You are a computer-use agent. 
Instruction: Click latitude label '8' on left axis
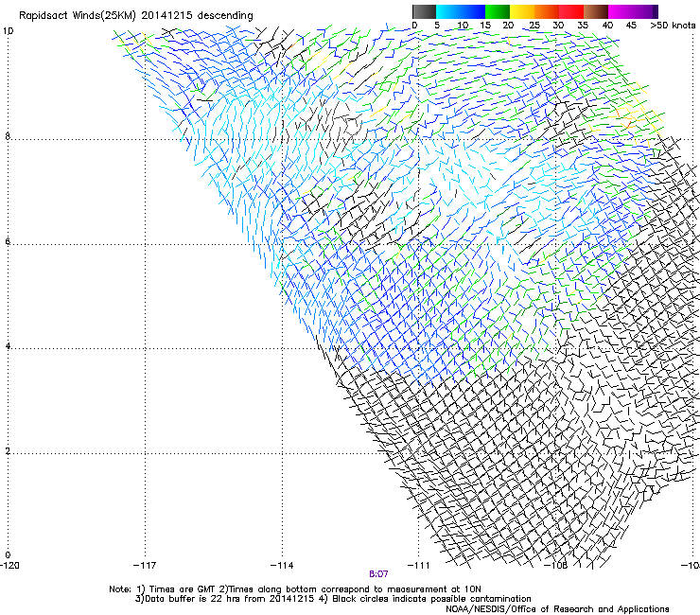tap(8, 136)
